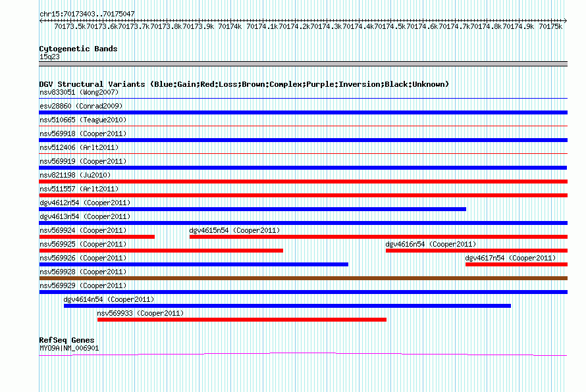
Task: Open variant nsv569918 (Cooper2011) label
Action: point(83,134)
